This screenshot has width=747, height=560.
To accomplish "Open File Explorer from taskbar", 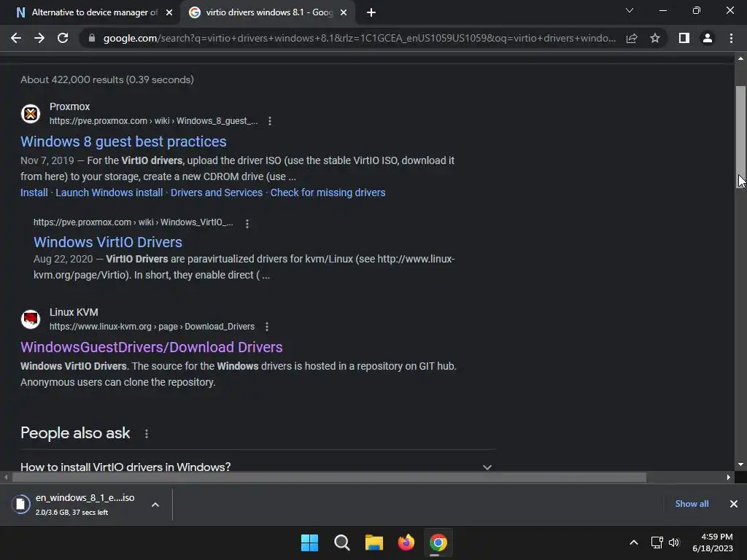I will (374, 542).
